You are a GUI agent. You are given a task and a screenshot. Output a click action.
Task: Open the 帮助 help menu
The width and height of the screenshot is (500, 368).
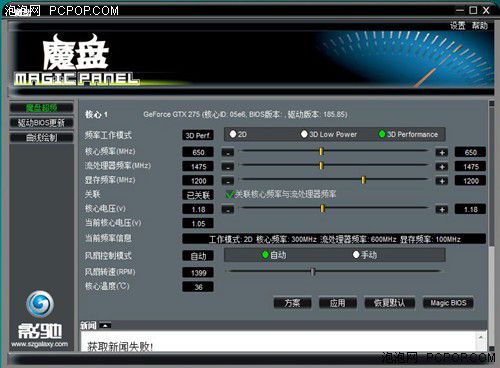click(479, 25)
